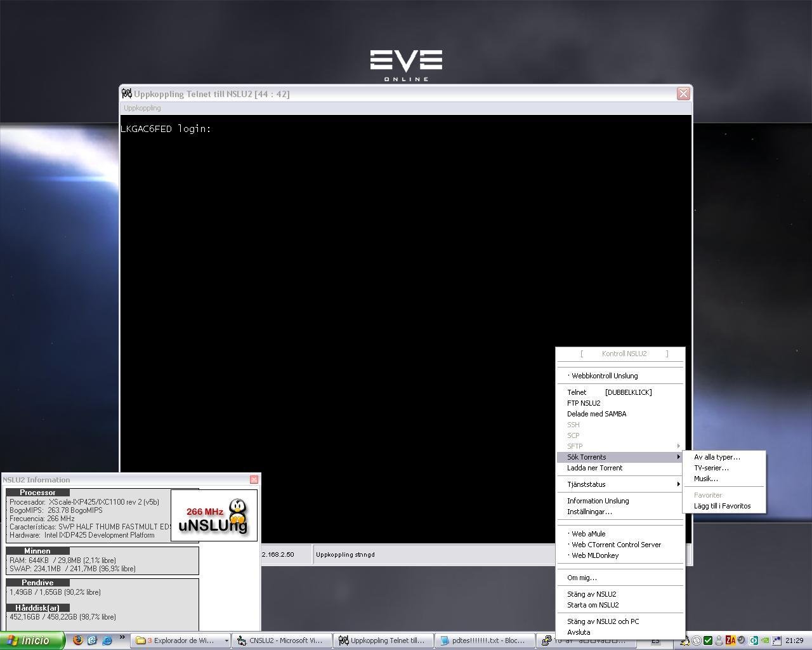This screenshot has width=812, height=650.
Task: Choose Starta om NSLU2 restart entry
Action: pos(620,605)
